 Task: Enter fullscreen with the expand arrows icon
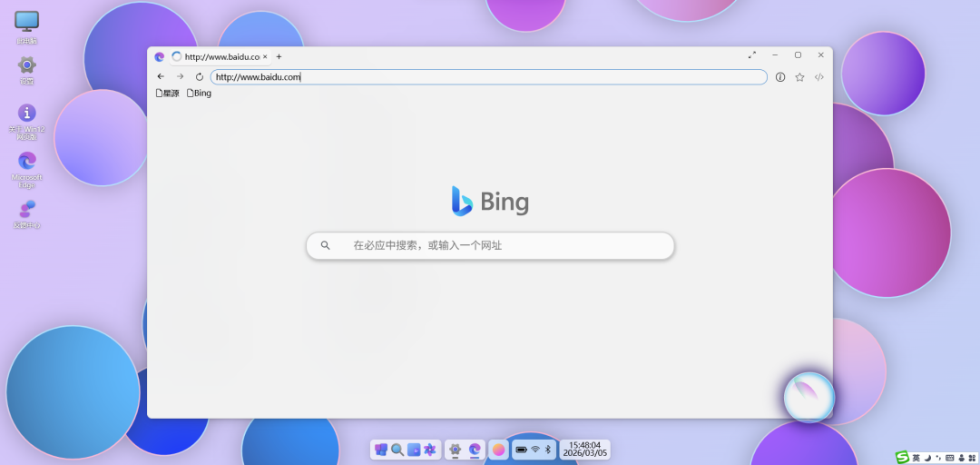click(x=752, y=55)
